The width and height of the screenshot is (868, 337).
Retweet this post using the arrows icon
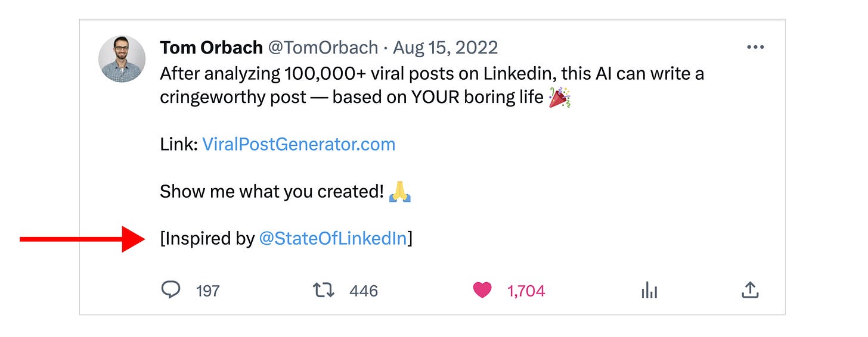click(324, 290)
